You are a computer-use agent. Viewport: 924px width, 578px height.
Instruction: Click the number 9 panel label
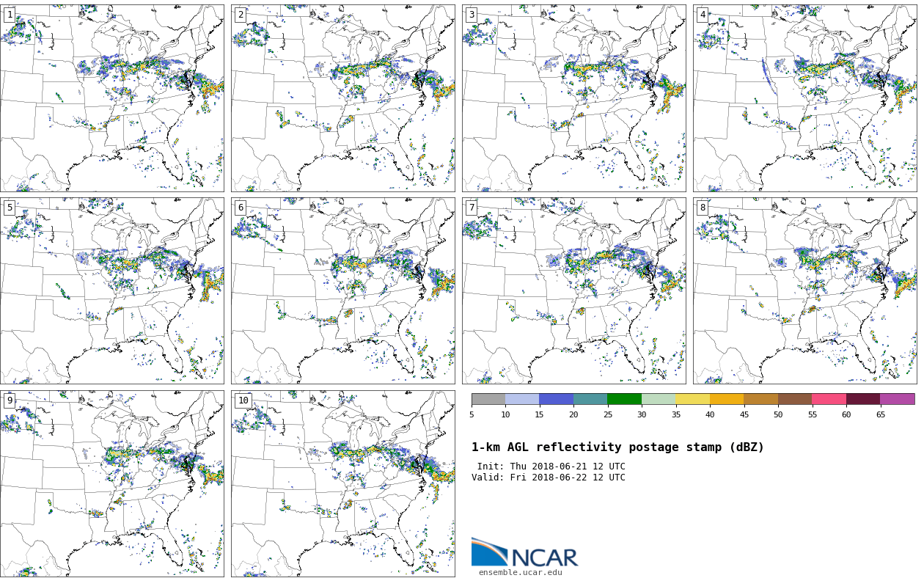tap(10, 400)
